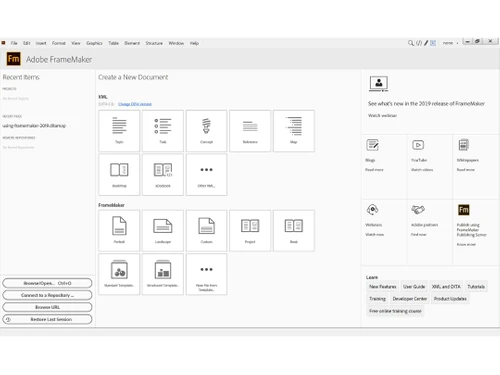Click the Fm Publishing Server icon
This screenshot has height=375, width=500.
[x=464, y=210]
